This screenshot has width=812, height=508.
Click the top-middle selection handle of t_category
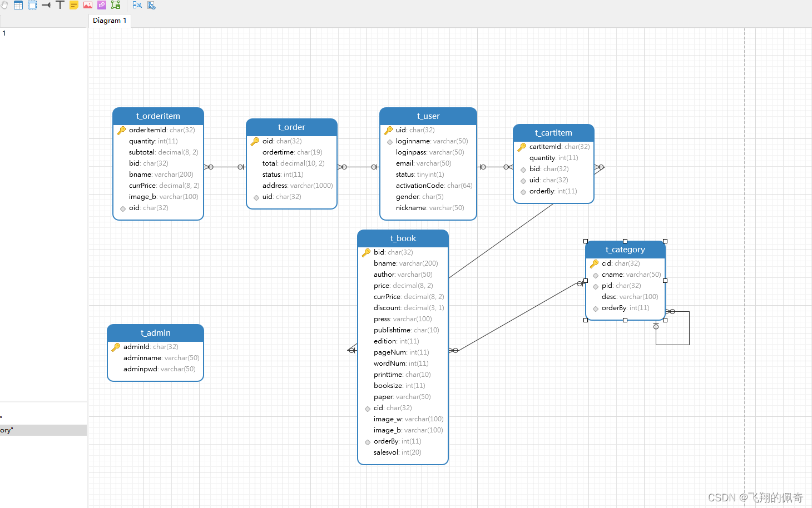[x=625, y=241]
